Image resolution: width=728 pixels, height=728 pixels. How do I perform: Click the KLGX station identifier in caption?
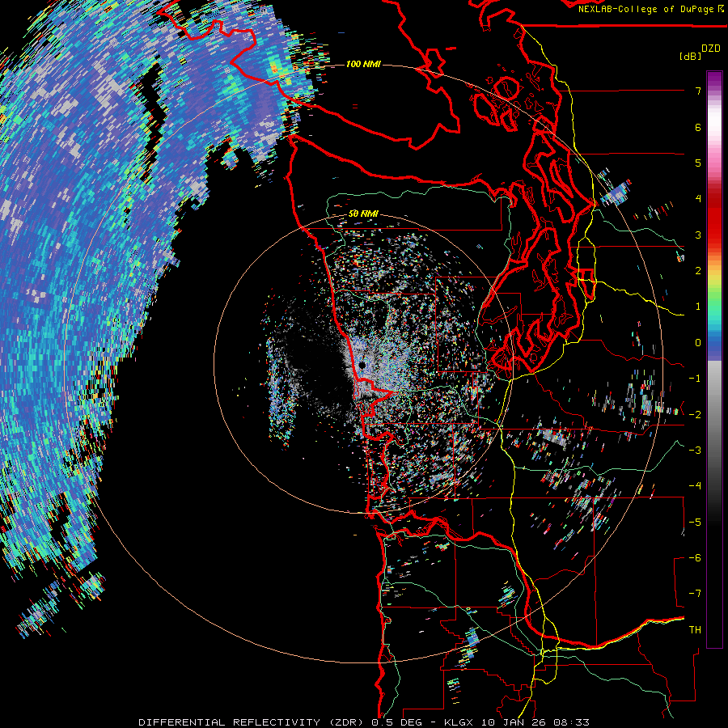click(x=459, y=722)
